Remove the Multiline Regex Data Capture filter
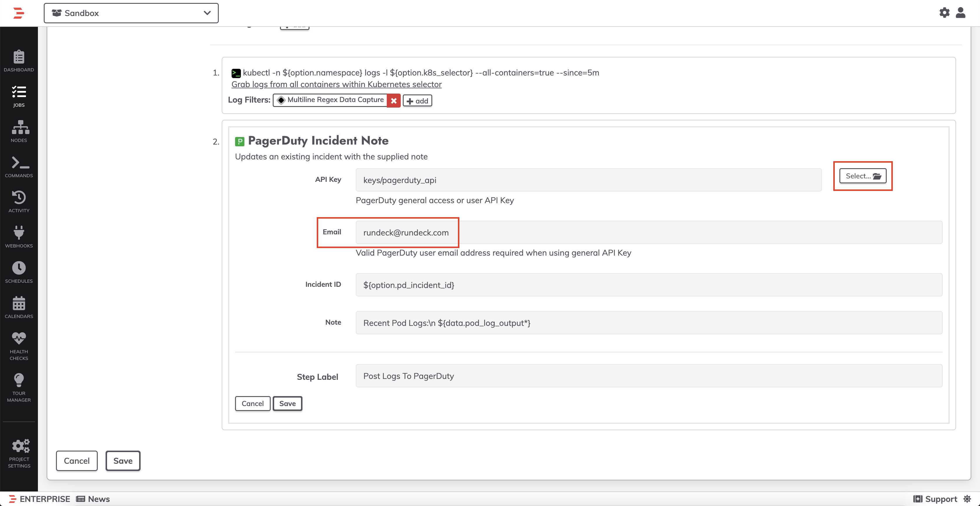The height and width of the screenshot is (506, 980). (394, 101)
